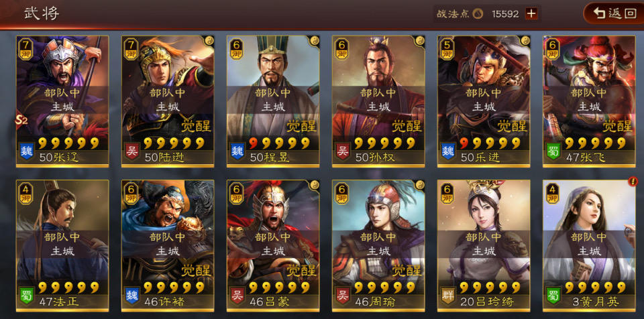Click the 蜀 faction badge on 法正's card
Image resolution: width=644 pixels, height=319 pixels.
[26, 295]
